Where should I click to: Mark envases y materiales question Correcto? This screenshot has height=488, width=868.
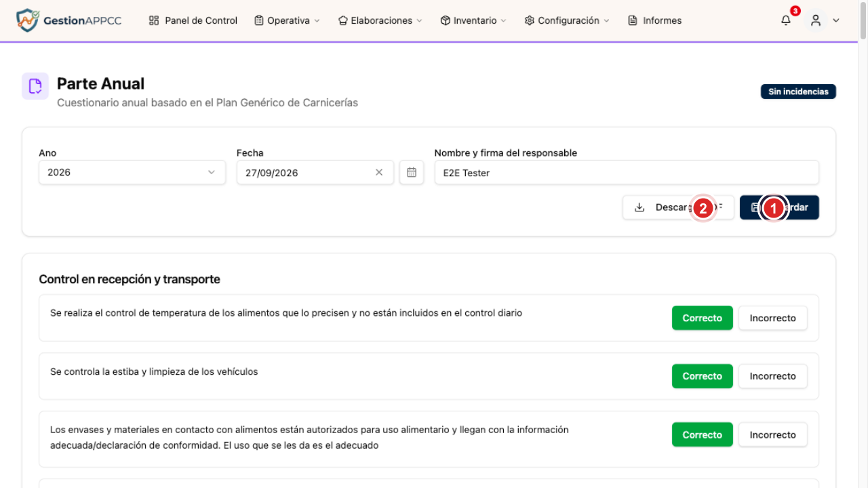pyautogui.click(x=703, y=434)
